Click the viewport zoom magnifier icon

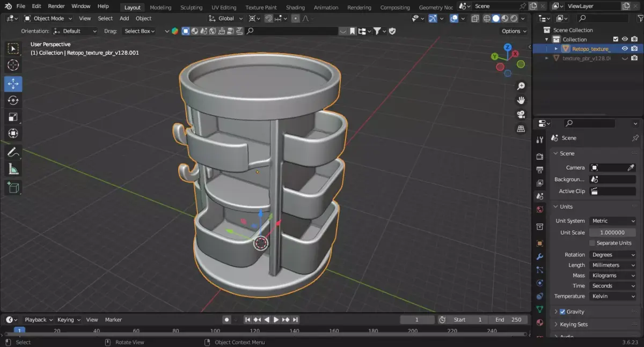pyautogui.click(x=521, y=86)
